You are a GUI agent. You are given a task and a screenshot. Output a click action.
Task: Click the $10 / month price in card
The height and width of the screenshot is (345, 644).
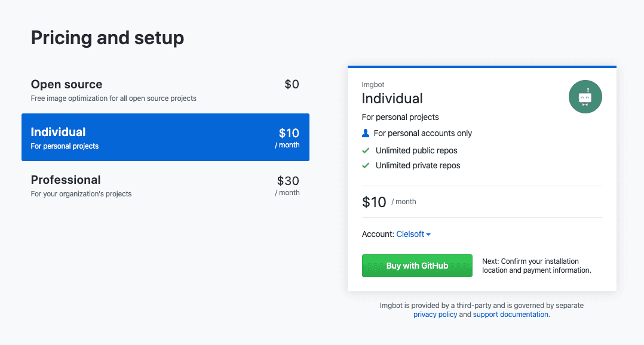389,202
